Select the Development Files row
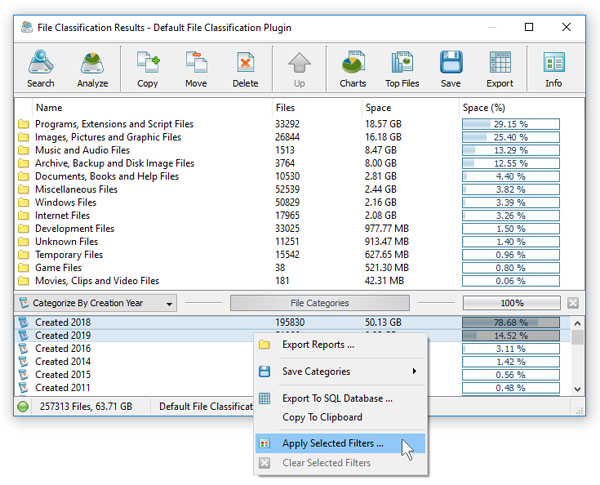Viewport: 600px width, 485px height. (300, 229)
